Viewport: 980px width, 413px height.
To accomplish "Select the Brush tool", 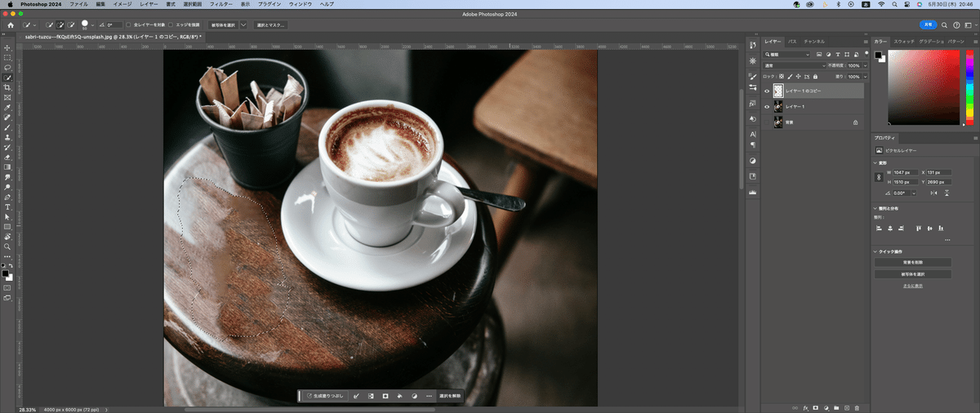I will point(7,127).
